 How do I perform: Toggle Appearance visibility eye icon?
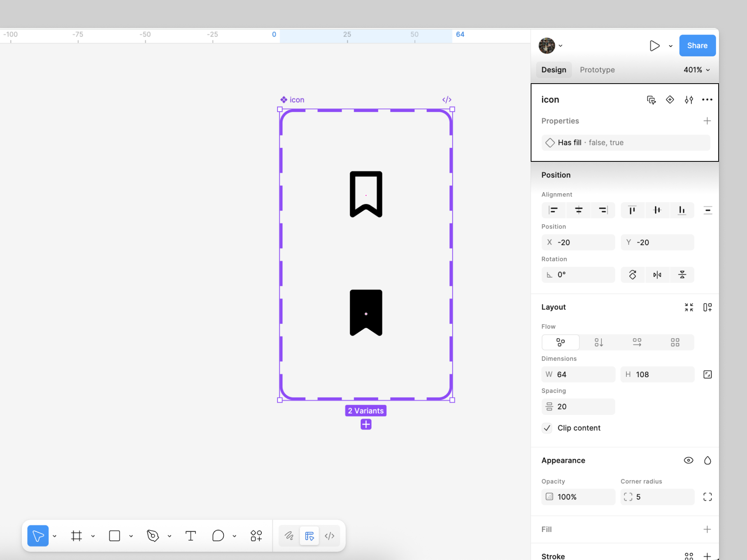[x=688, y=460]
